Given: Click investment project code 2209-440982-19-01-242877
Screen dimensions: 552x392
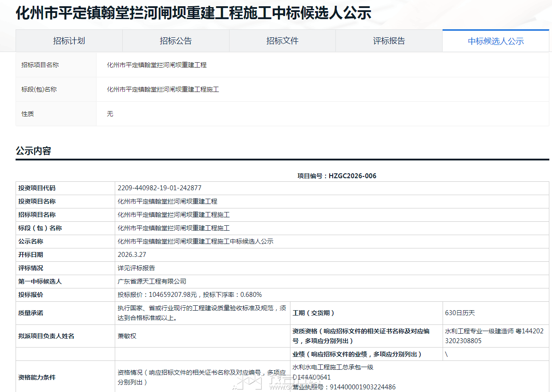Looking at the screenshot, I should pyautogui.click(x=159, y=188).
